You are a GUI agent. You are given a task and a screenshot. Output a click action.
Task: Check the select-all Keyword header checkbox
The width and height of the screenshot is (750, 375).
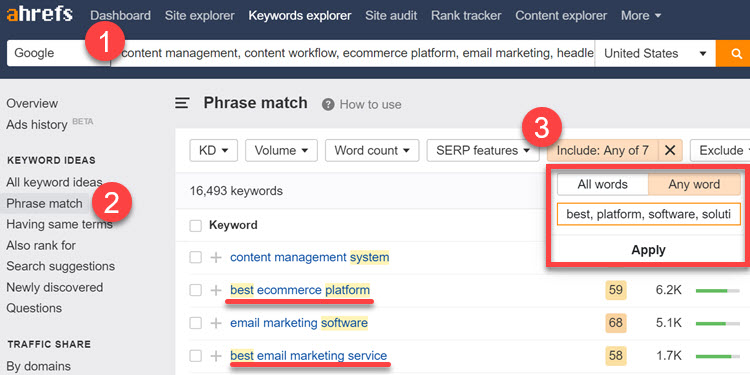(195, 225)
